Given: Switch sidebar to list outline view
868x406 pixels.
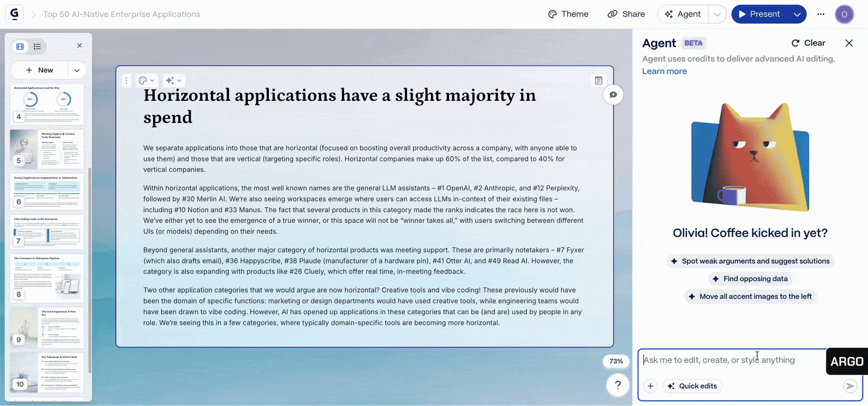Looking at the screenshot, I should click(37, 46).
